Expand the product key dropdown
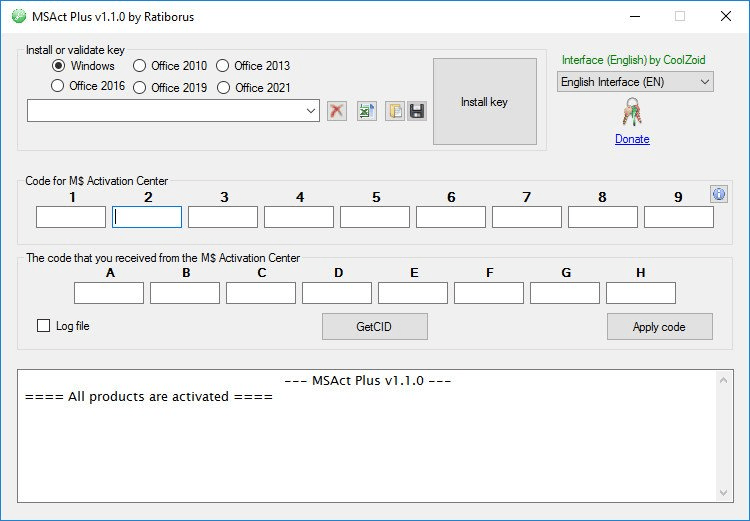The image size is (750, 521). (x=310, y=111)
